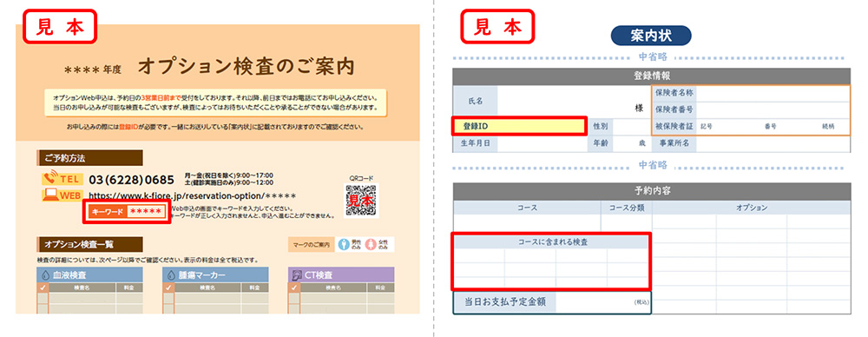
Task: Tick the header checkmark in CT検査 table
Action: pos(294,287)
